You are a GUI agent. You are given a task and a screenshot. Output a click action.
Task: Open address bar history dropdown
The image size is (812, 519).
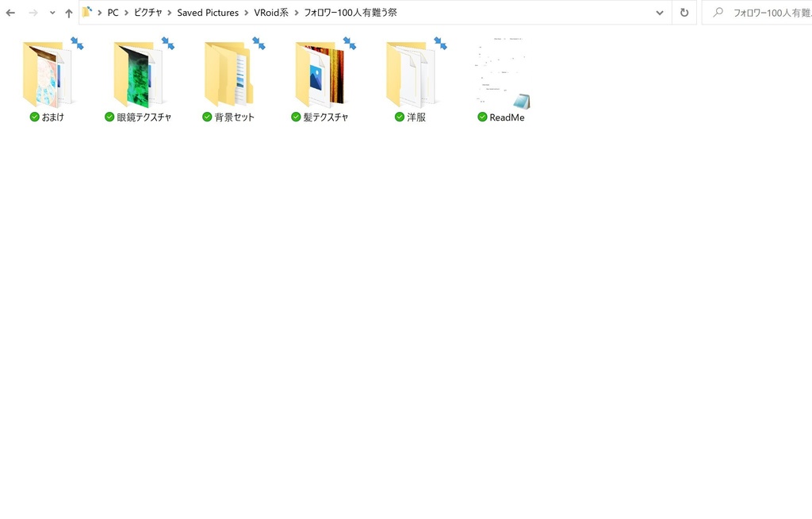pos(660,13)
